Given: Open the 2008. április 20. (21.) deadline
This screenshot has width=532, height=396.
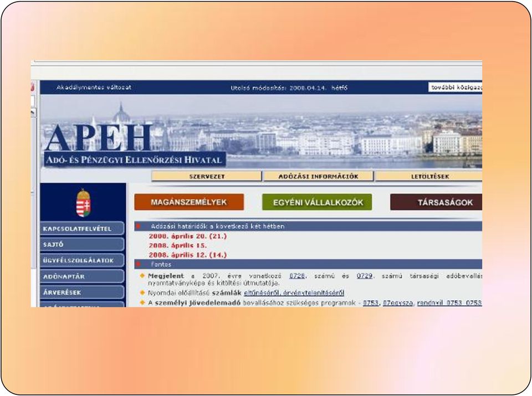Looking at the screenshot, I should coord(187,236).
